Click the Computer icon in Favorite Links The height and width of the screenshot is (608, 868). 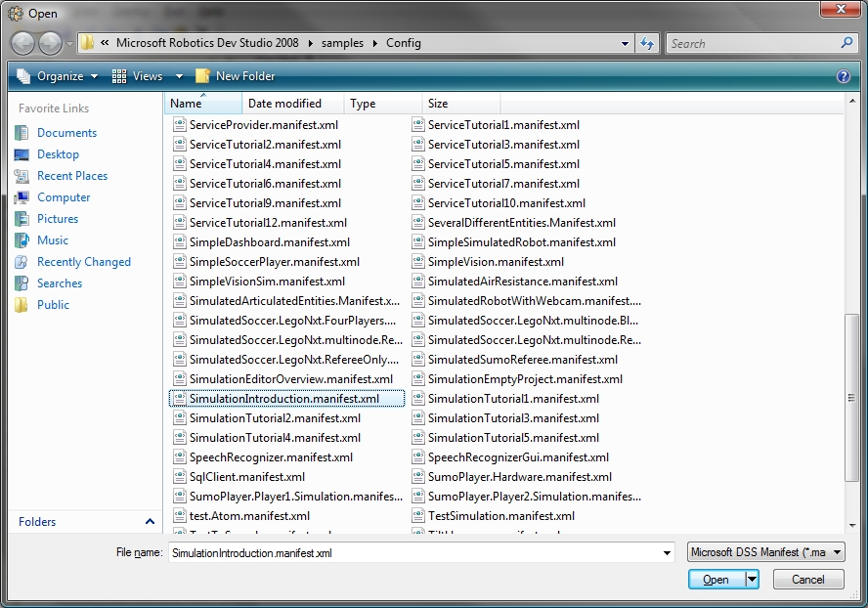tap(22, 197)
